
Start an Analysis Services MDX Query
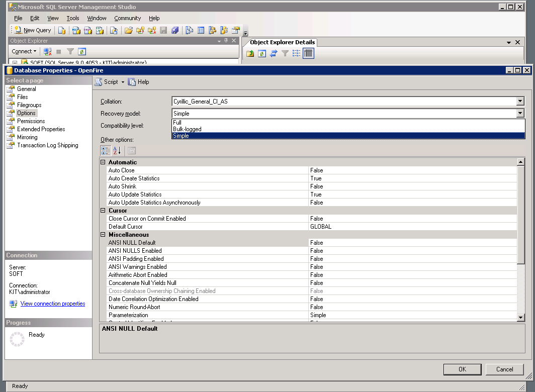point(76,30)
